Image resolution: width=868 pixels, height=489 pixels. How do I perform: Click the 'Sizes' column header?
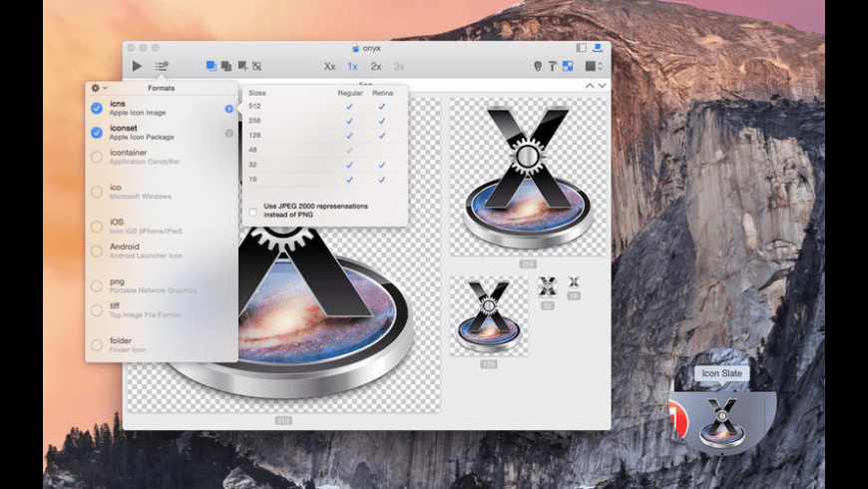pyautogui.click(x=257, y=93)
